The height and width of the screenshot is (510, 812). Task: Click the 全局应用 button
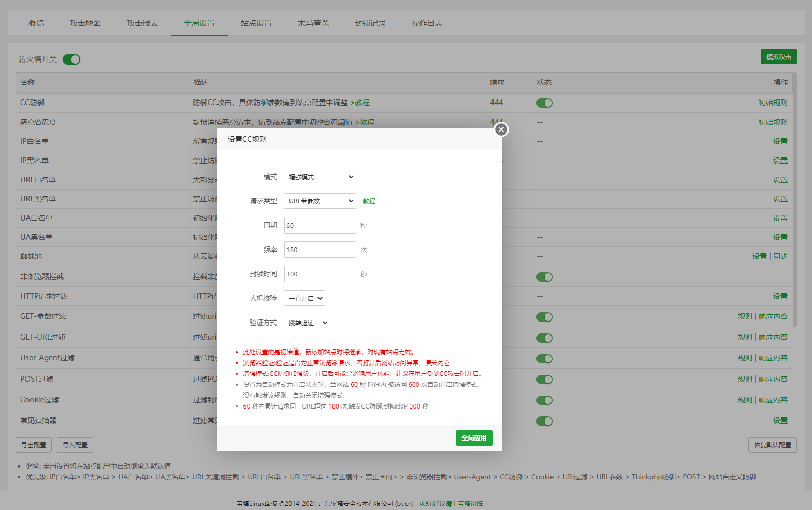click(474, 438)
